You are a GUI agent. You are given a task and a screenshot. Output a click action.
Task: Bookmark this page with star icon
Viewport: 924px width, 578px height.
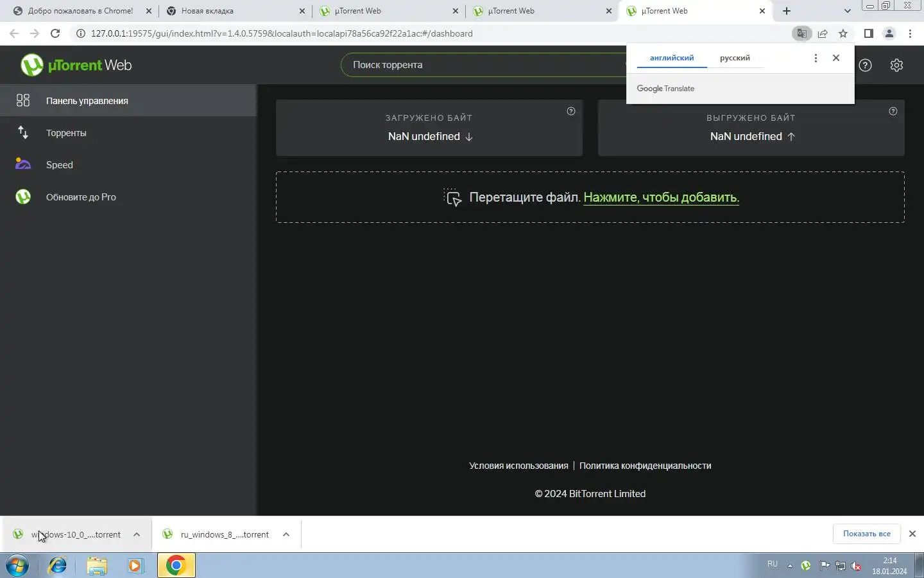coord(843,33)
